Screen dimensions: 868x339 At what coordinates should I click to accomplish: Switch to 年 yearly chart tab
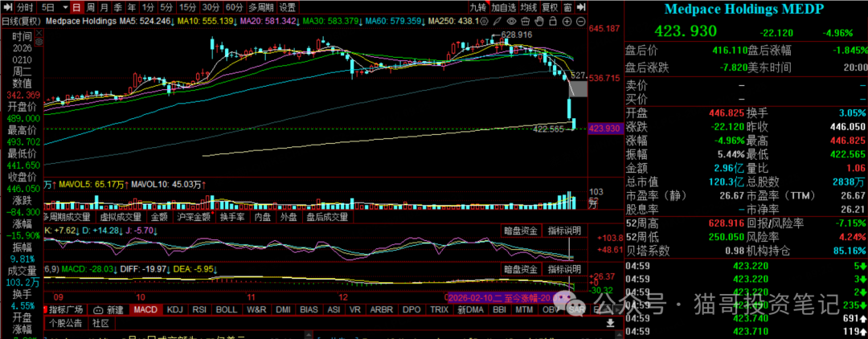[131, 7]
